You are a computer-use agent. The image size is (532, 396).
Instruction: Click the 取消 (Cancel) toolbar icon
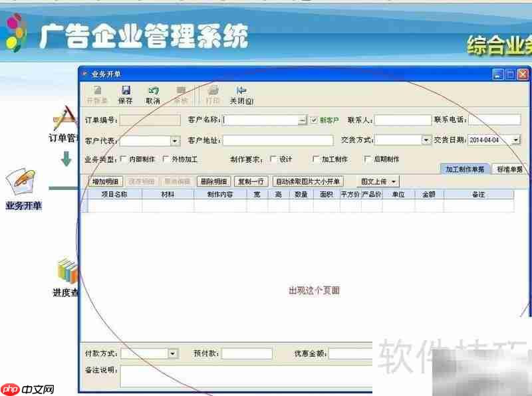[153, 94]
